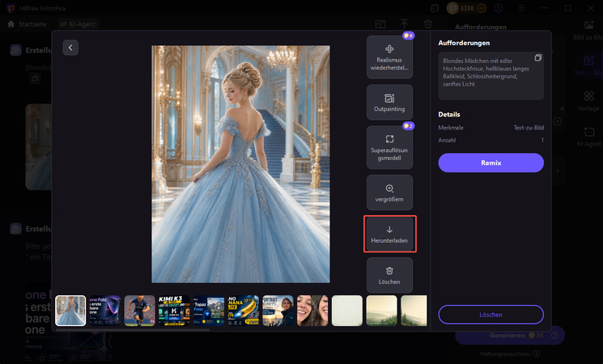603x364 pixels.
Task: Click the trash icon in background toolbar
Action: 428,24
